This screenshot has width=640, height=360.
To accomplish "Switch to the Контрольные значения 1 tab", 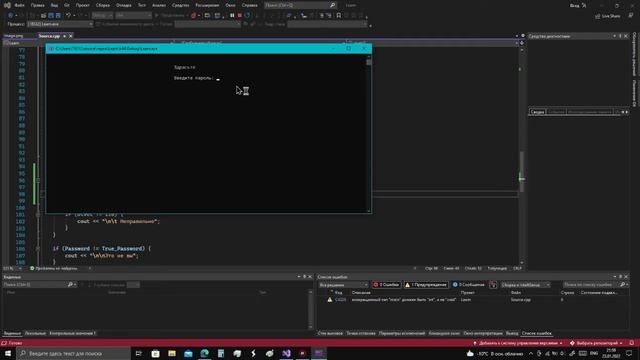I will click(x=72, y=333).
